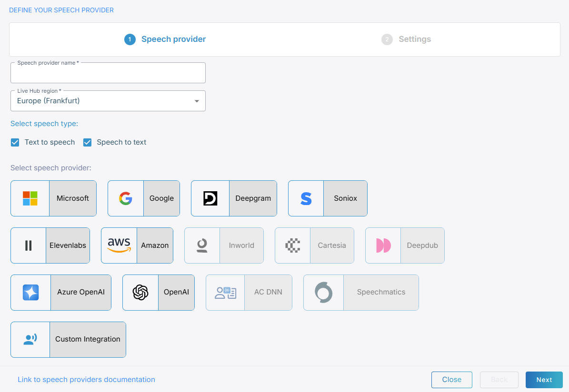This screenshot has height=392, width=569.
Task: Choose the Deepdub provider label
Action: point(422,245)
